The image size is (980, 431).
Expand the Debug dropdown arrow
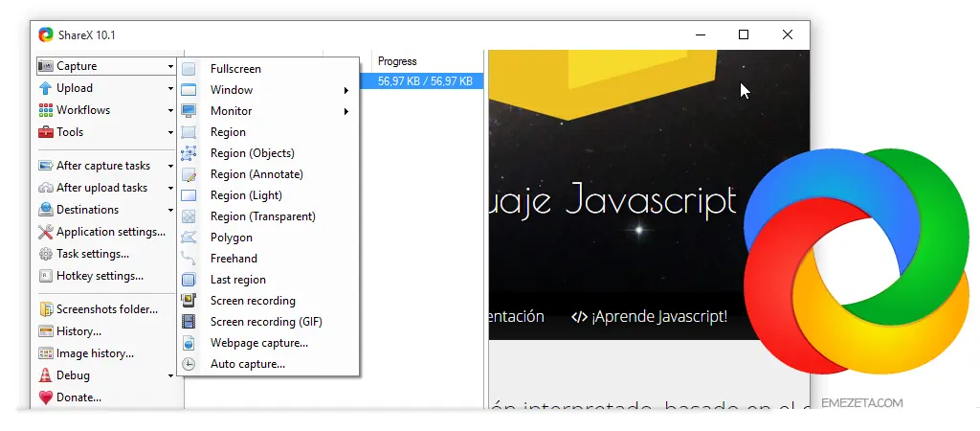click(x=170, y=376)
